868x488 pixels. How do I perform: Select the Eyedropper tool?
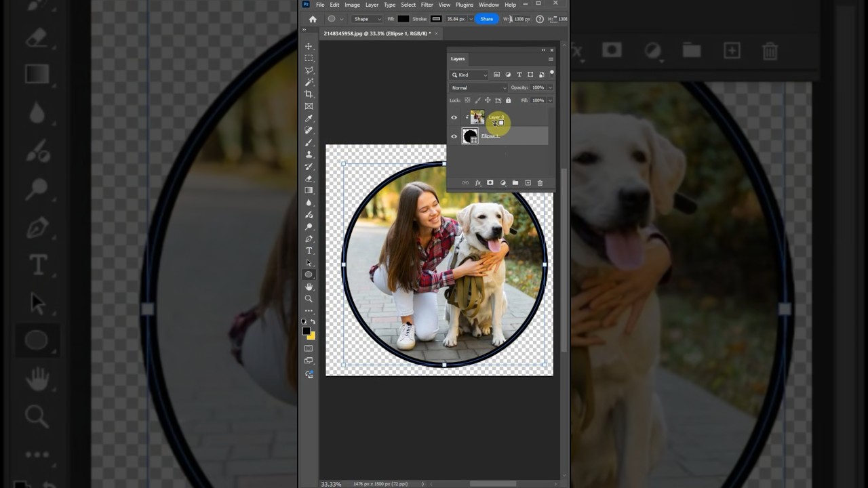pos(309,119)
